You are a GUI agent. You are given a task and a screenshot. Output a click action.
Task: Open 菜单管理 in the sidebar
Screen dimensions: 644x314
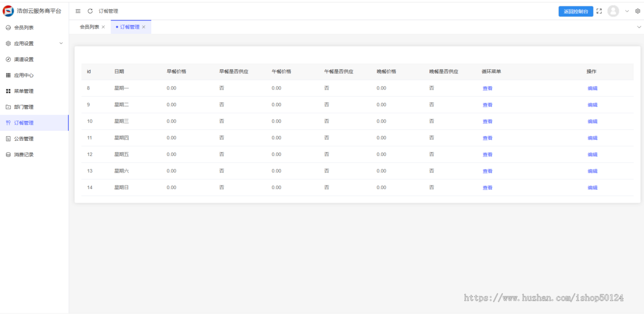24,91
